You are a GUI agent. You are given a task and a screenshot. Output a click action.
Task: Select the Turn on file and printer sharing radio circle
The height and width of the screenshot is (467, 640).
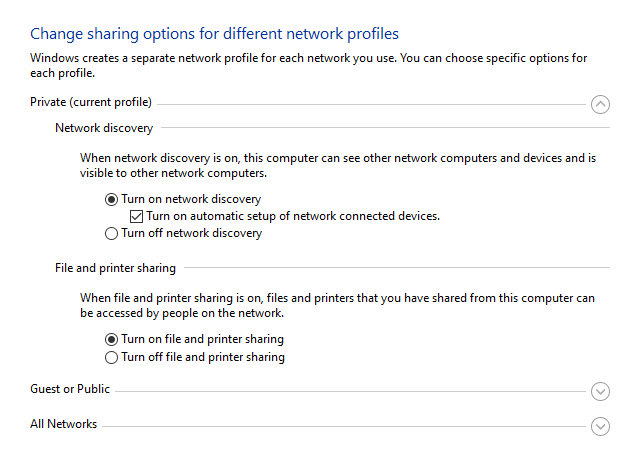point(111,340)
